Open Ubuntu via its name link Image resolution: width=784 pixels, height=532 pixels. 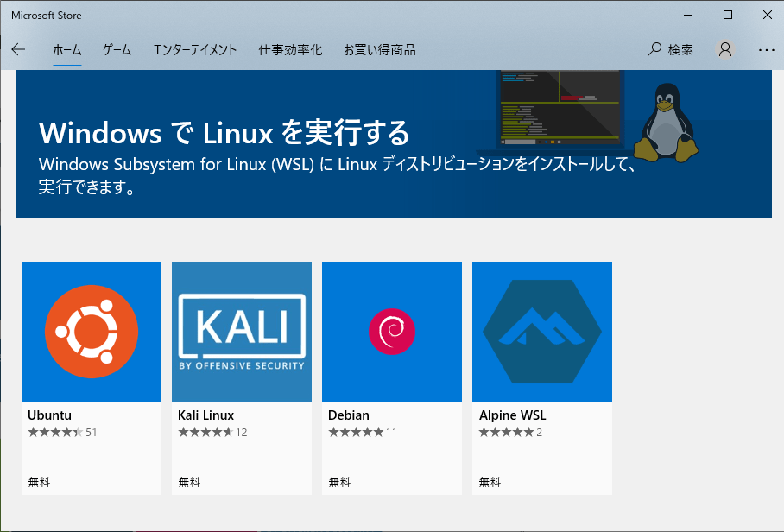point(49,415)
